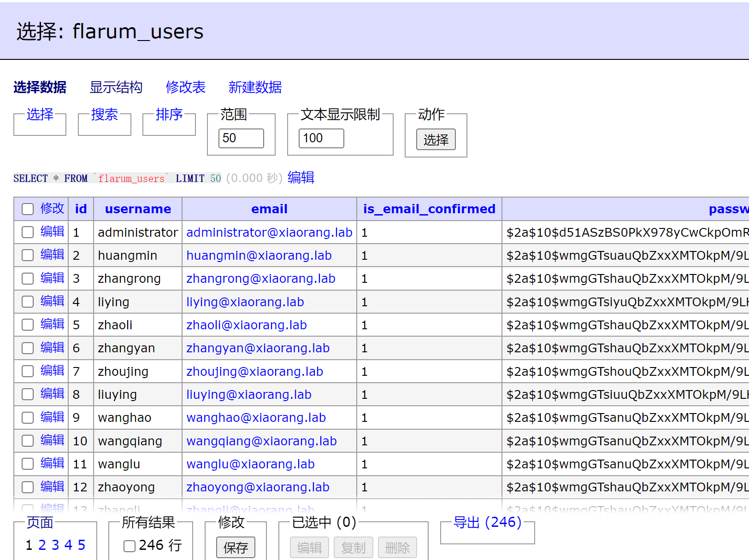This screenshot has width=749, height=560.
Task: Select the checkbox for wanghao row
Action: coord(28,418)
